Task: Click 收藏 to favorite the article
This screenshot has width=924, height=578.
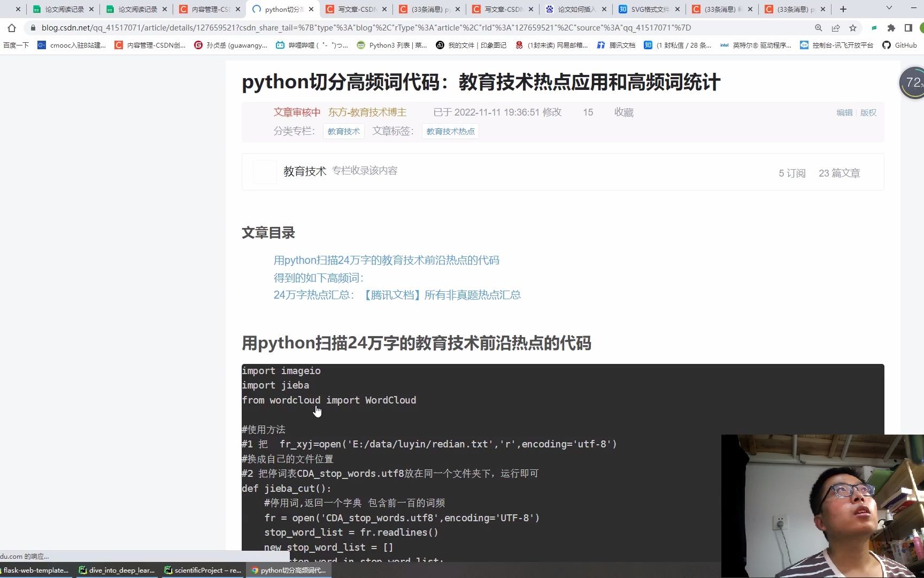Action: click(623, 112)
